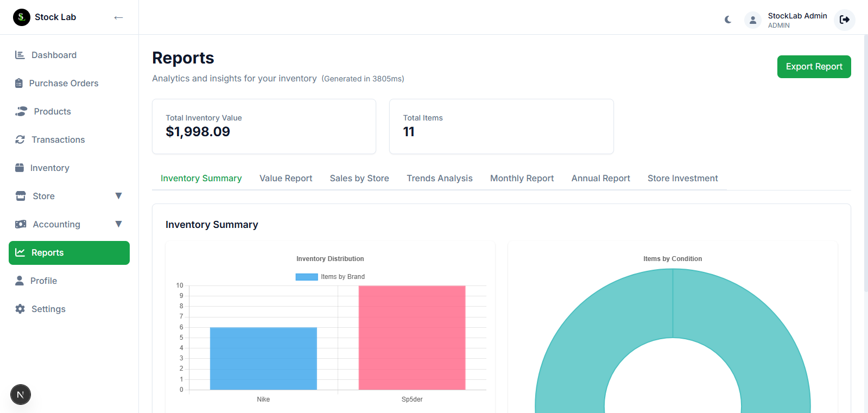
Task: Switch to the Value Report tab
Action: coord(286,179)
